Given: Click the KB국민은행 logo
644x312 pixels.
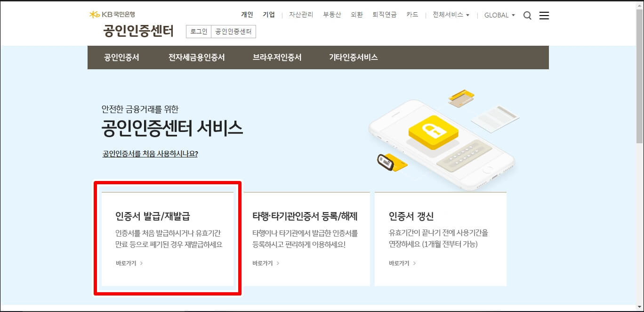Looking at the screenshot, I should pos(112,15).
